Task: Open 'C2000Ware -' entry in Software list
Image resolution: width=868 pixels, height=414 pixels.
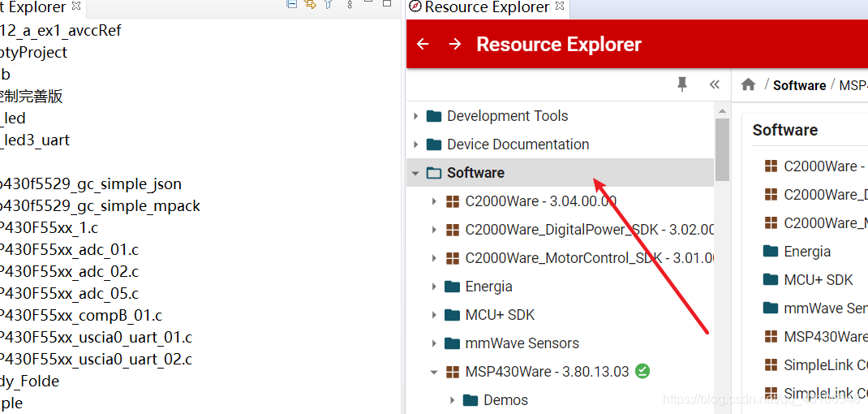Action: click(825, 166)
